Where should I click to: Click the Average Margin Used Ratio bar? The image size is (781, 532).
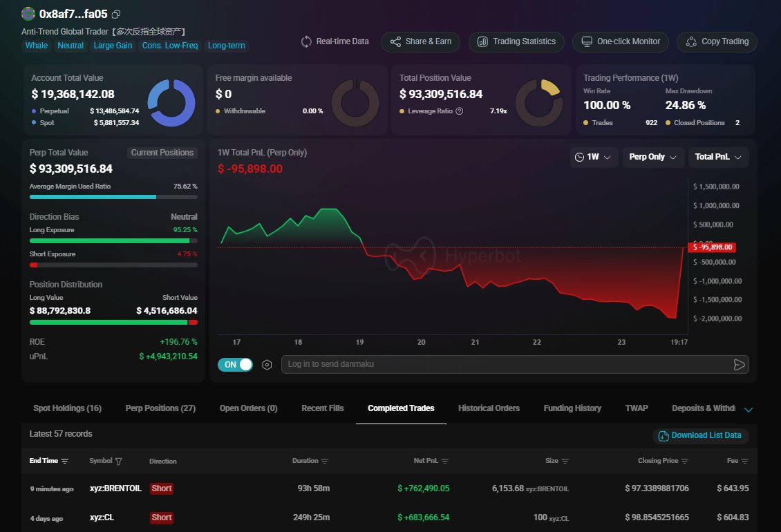pyautogui.click(x=113, y=198)
